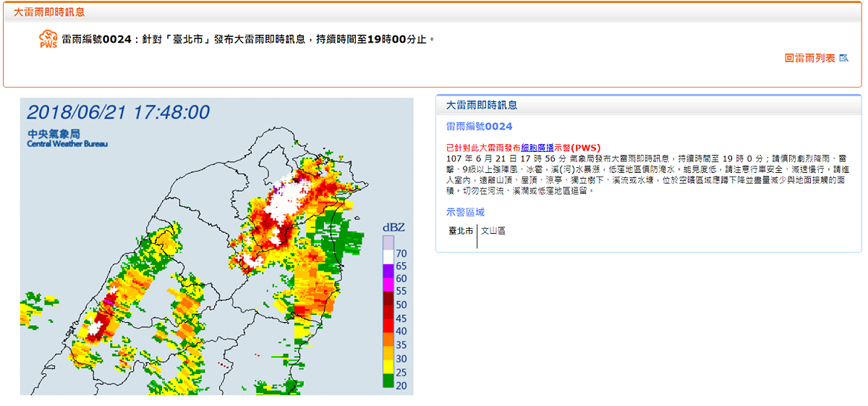The width and height of the screenshot is (868, 406).
Task: Click the radar map image
Action: [x=216, y=246]
